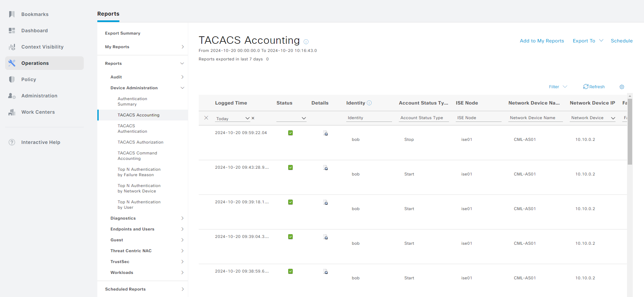
Task: Open Top N Authentication by Network Device
Action: [x=139, y=188]
